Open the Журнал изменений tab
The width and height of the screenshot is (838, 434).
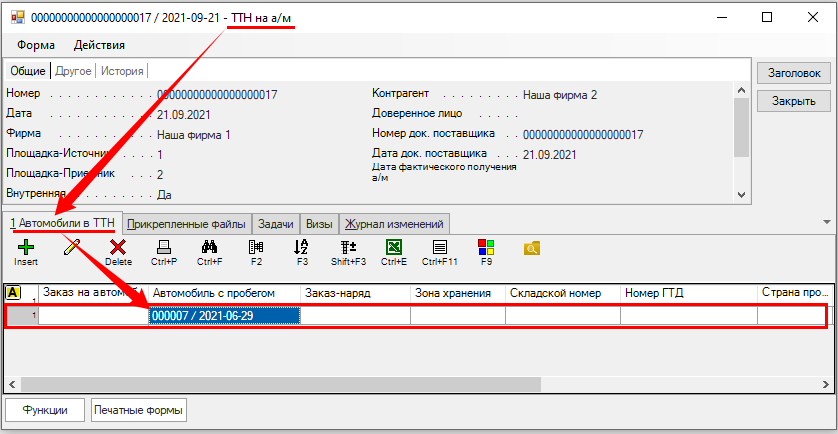point(395,223)
